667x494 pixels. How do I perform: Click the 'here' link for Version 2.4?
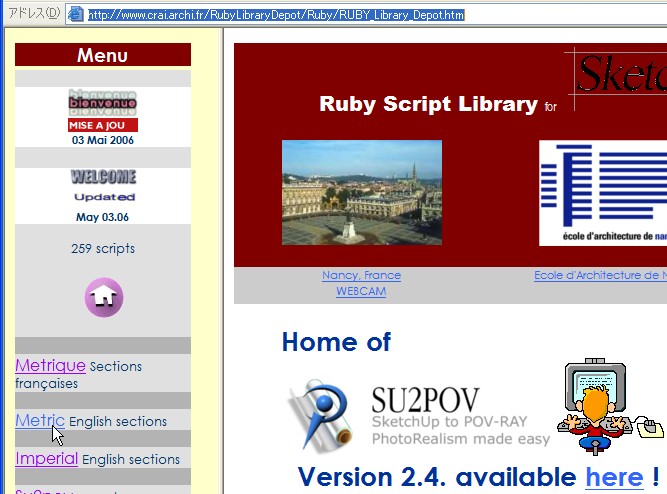click(x=614, y=477)
